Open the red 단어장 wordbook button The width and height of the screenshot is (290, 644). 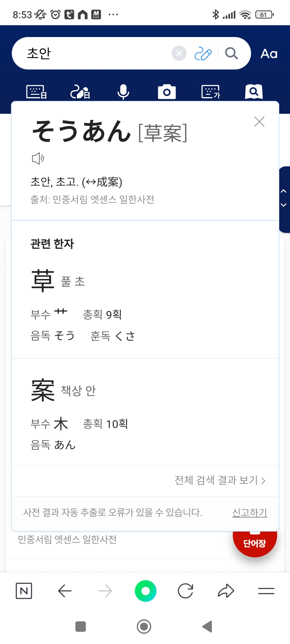point(255,543)
